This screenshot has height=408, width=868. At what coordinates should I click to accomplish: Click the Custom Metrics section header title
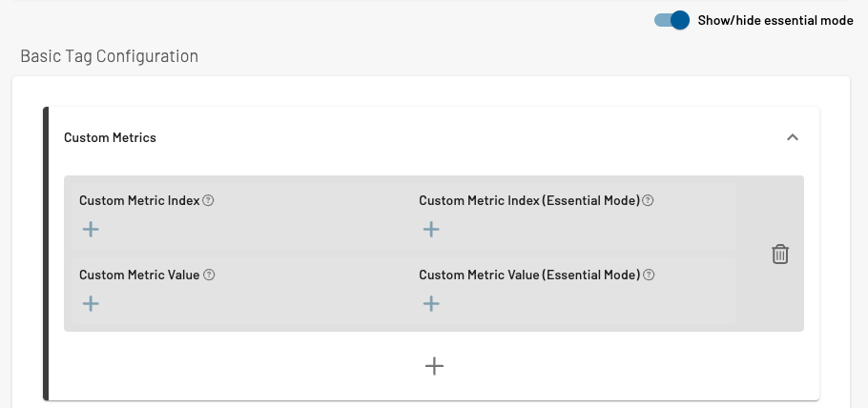tap(110, 137)
